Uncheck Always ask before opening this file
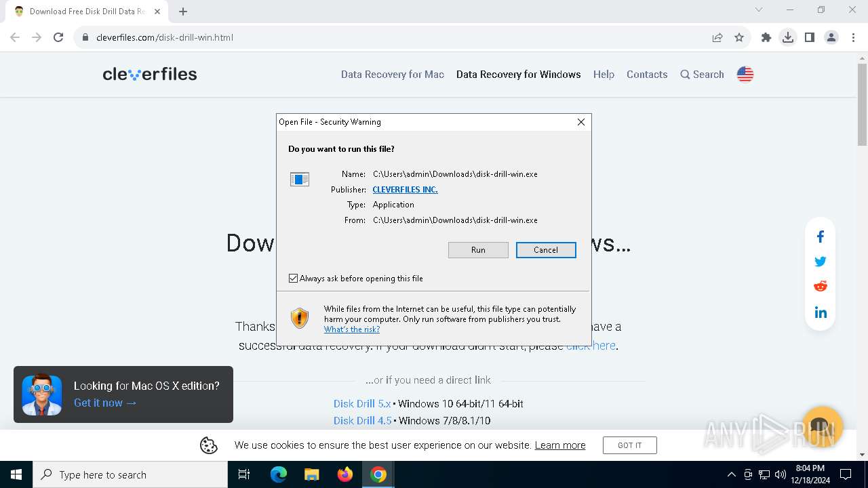Viewport: 868px width, 488px height. 293,279
